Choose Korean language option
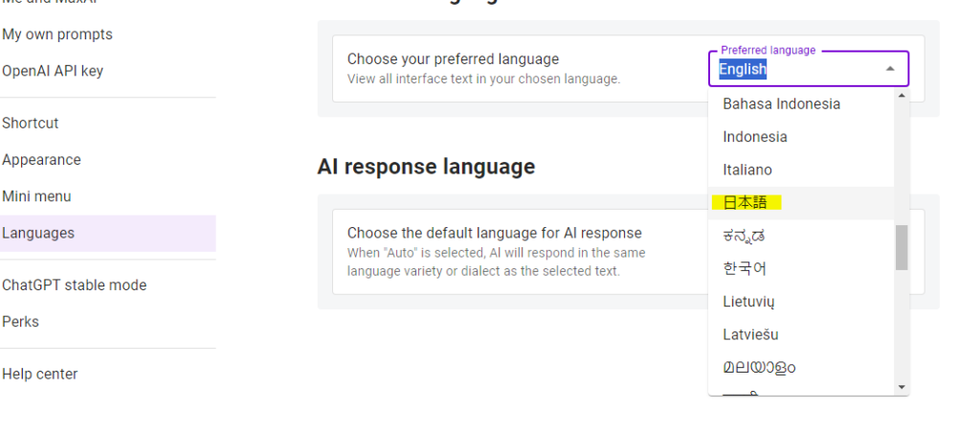 745,268
